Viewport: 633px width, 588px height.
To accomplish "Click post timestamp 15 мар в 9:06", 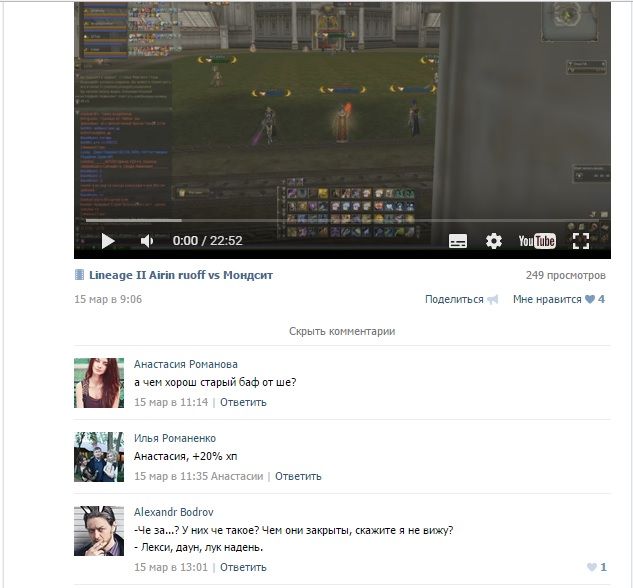I will pyautogui.click(x=108, y=299).
